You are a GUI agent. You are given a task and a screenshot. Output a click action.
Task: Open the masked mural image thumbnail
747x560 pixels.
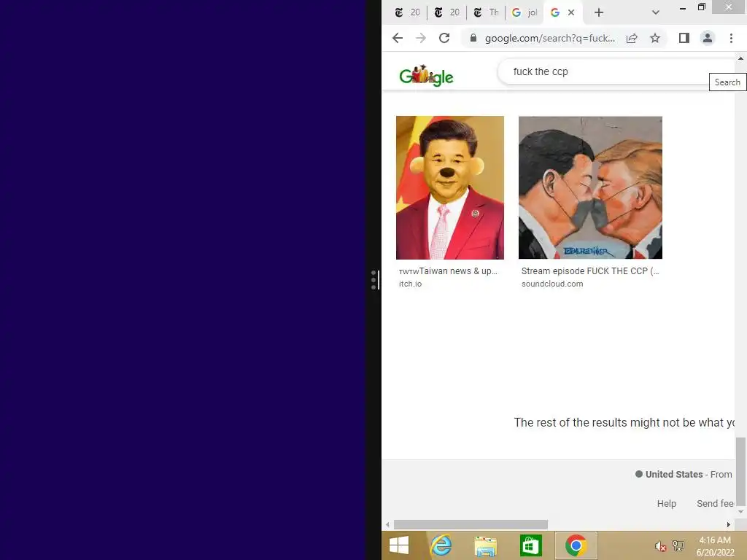click(590, 187)
